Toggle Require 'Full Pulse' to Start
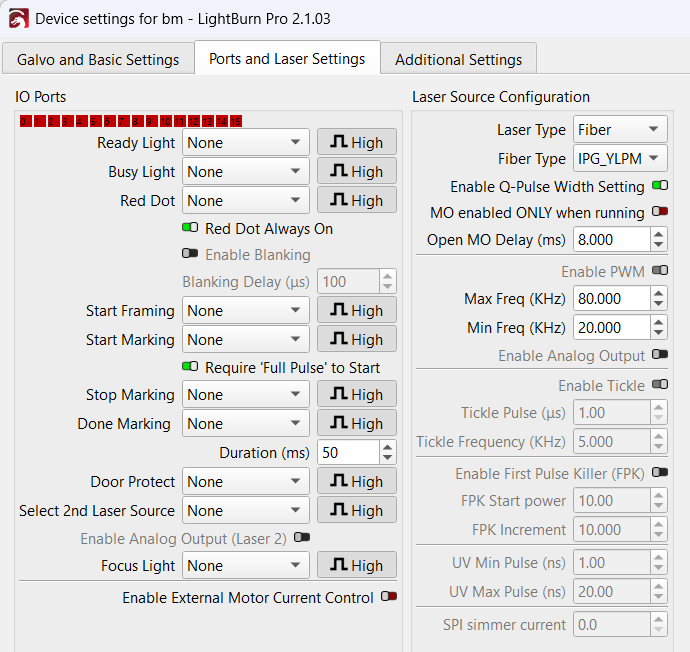 coord(190,366)
